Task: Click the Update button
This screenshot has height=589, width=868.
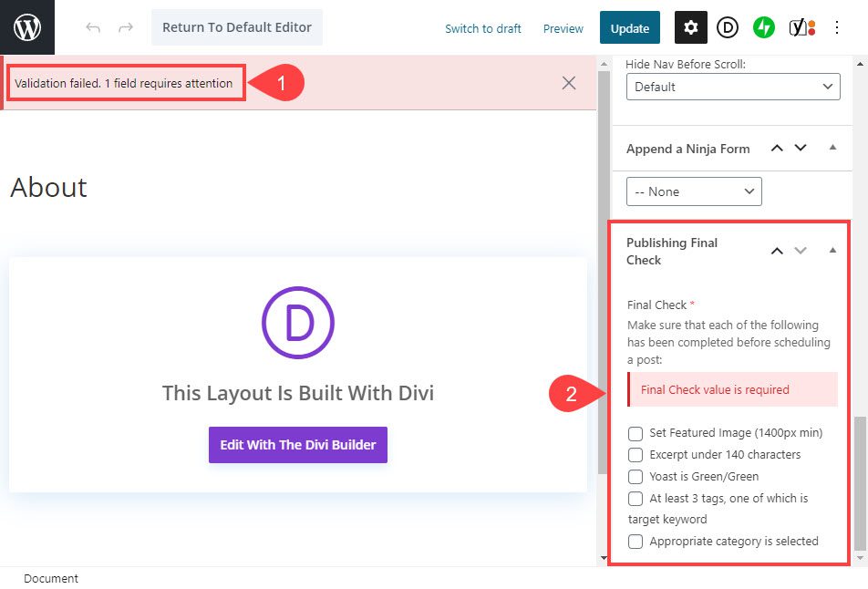Action: [629, 28]
